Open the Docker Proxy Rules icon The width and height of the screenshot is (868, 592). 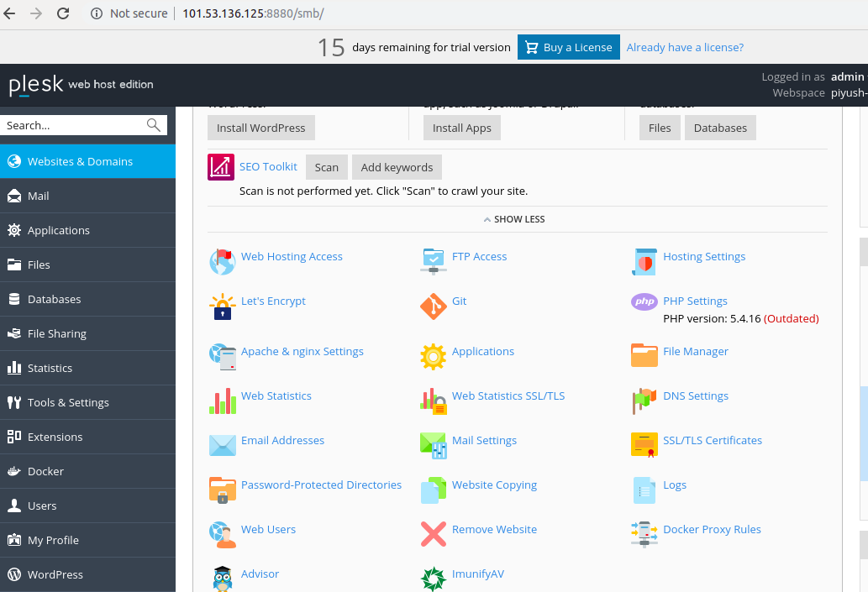tap(644, 534)
